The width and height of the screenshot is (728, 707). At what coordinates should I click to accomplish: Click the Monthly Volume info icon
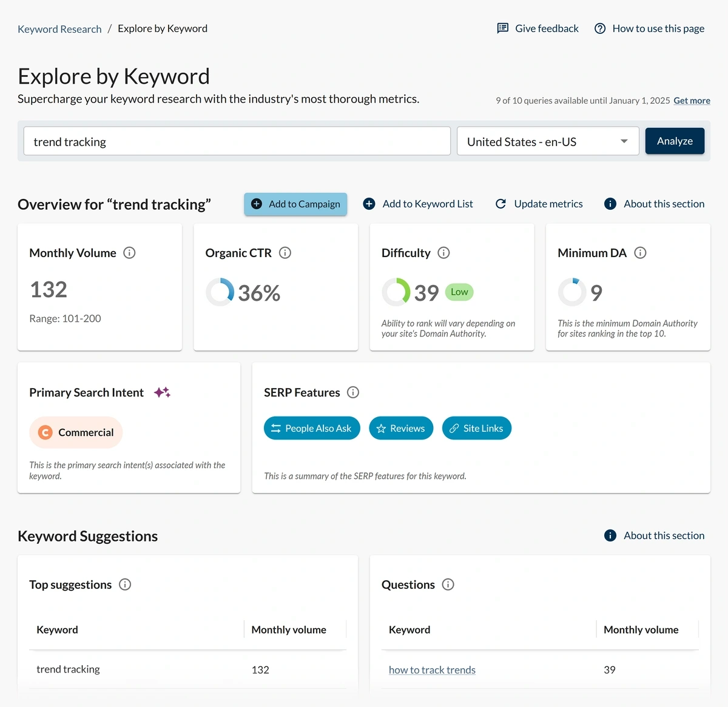[x=129, y=253]
